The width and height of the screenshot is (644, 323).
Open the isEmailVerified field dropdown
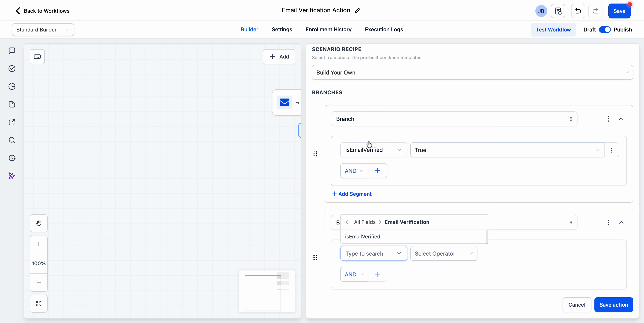click(x=373, y=150)
